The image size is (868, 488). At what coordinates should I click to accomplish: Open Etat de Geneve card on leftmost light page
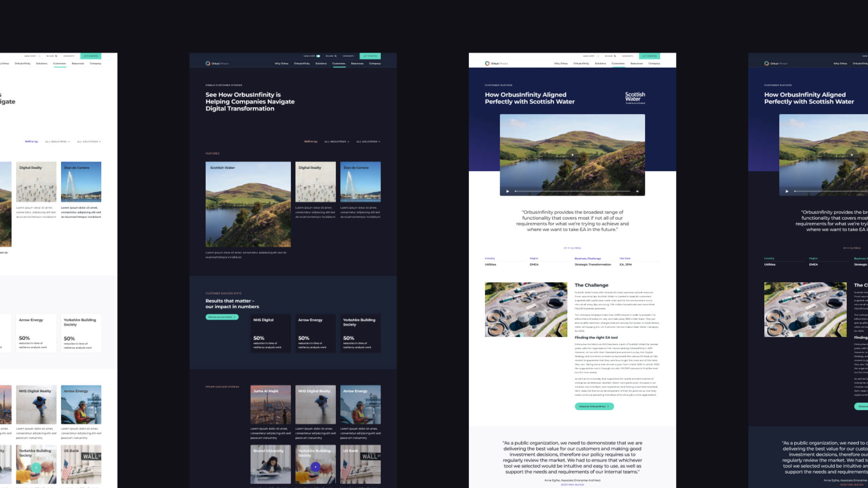[x=81, y=182]
